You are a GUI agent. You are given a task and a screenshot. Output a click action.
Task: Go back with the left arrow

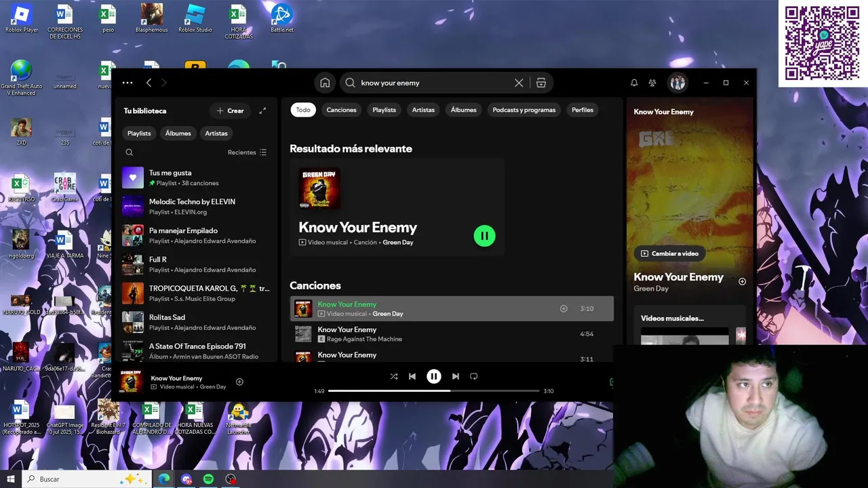click(149, 83)
